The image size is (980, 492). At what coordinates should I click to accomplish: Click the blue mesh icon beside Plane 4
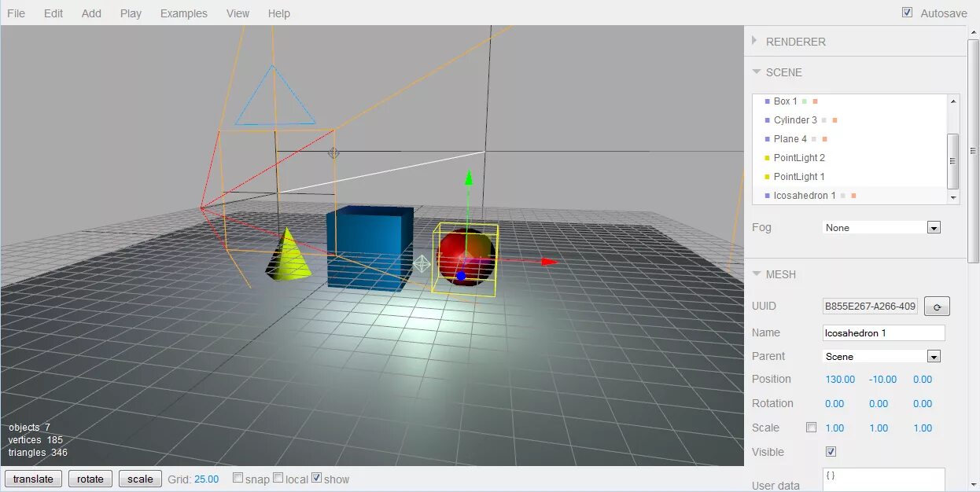click(767, 139)
